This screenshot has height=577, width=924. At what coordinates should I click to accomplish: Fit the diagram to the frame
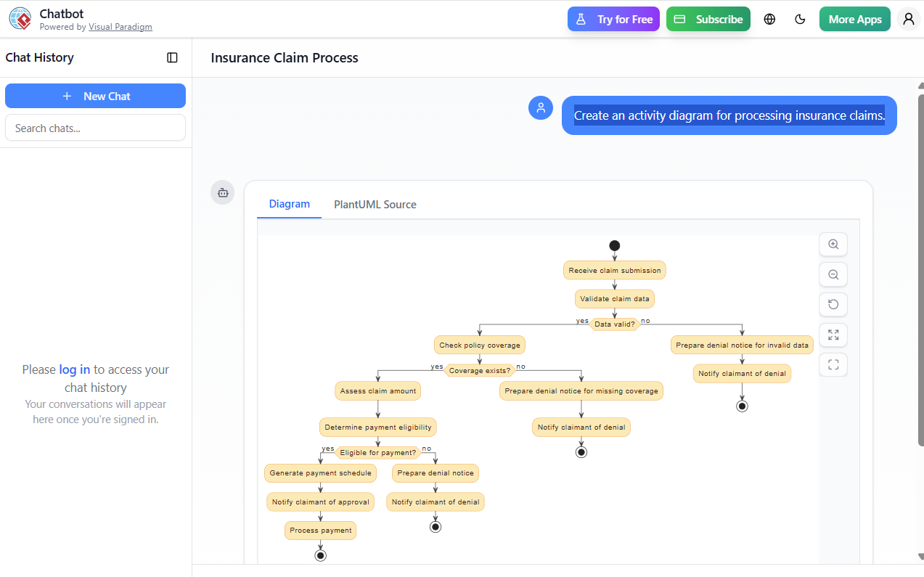click(x=833, y=364)
